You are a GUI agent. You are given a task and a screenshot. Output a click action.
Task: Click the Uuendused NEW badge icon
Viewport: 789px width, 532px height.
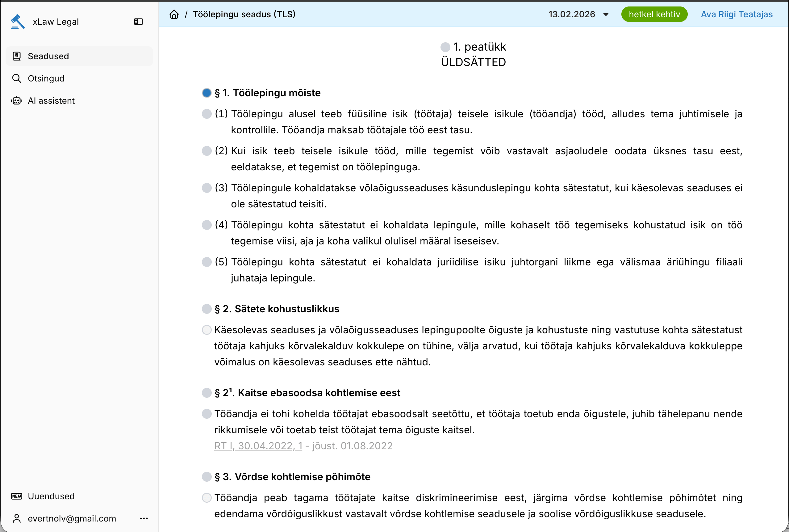(17, 496)
